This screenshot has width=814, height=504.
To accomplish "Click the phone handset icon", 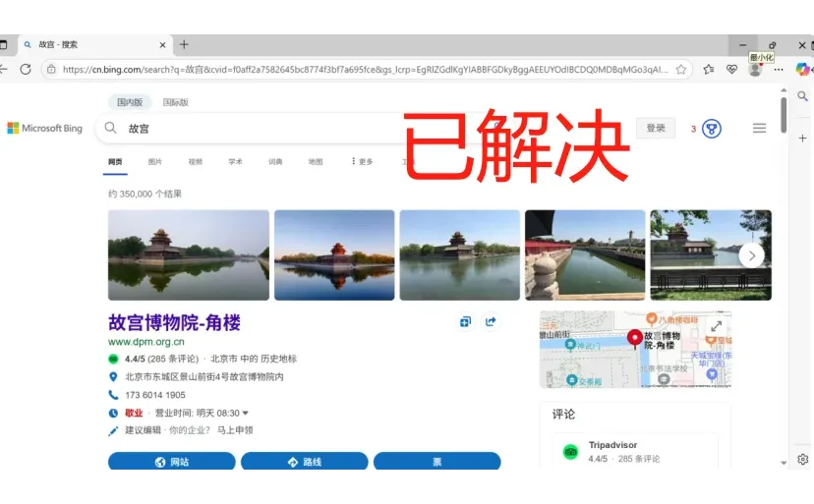I will coord(113,395).
